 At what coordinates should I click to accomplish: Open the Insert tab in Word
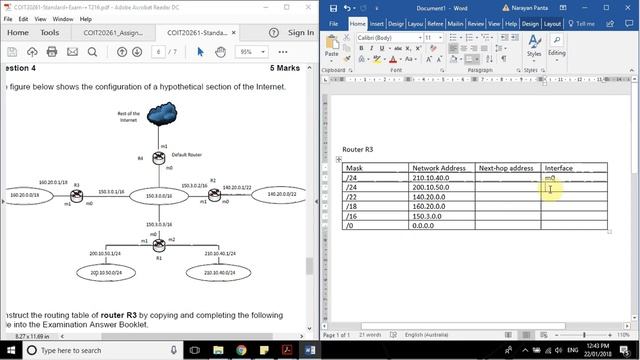(377, 24)
